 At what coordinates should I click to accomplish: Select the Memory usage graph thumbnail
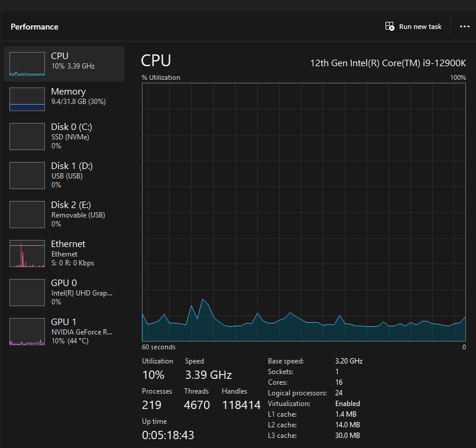pos(27,99)
